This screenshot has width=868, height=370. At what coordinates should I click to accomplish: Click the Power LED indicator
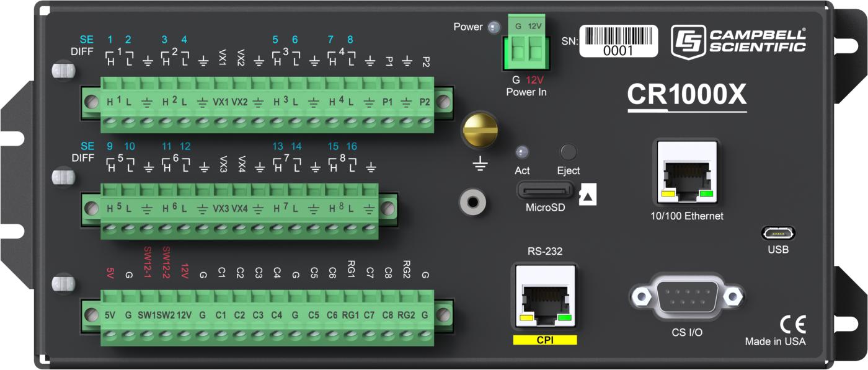click(x=494, y=27)
